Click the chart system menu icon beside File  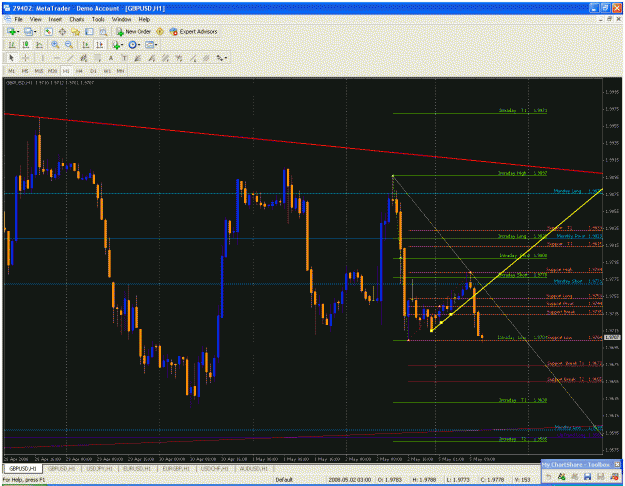tap(7, 19)
